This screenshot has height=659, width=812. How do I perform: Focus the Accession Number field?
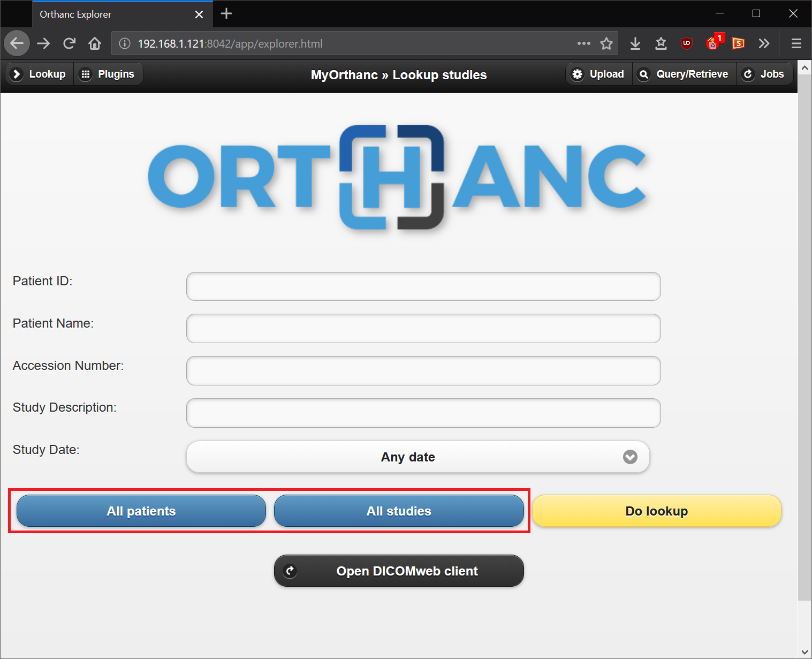click(x=423, y=370)
